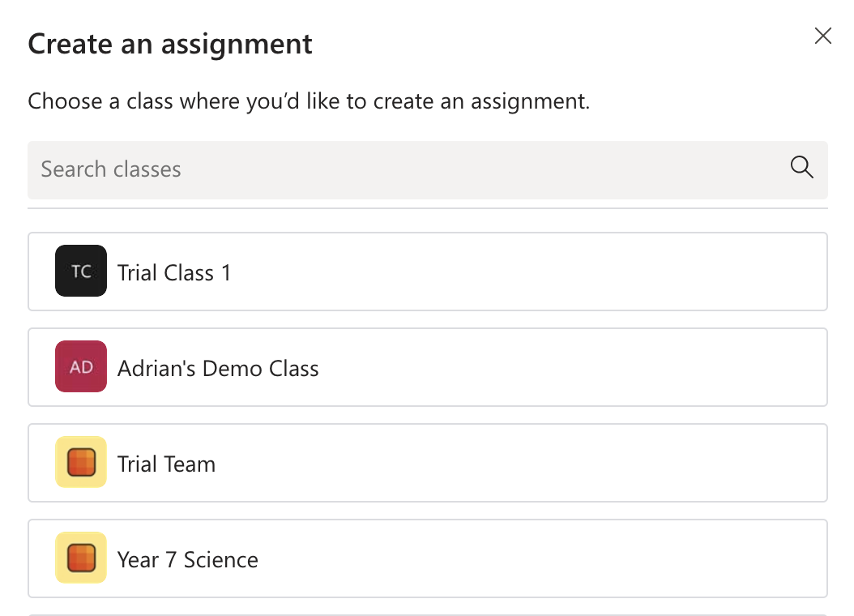Click the 'Choose a class' instruction text

(x=309, y=101)
